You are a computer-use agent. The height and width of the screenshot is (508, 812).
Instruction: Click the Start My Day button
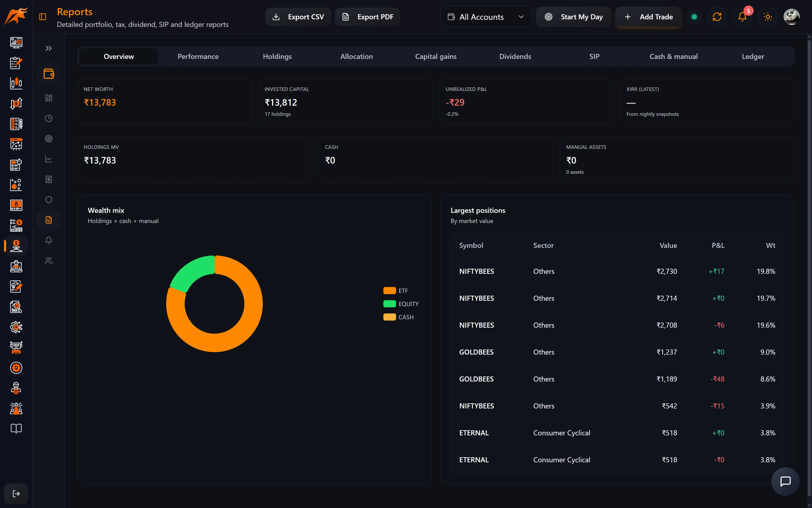pyautogui.click(x=573, y=17)
